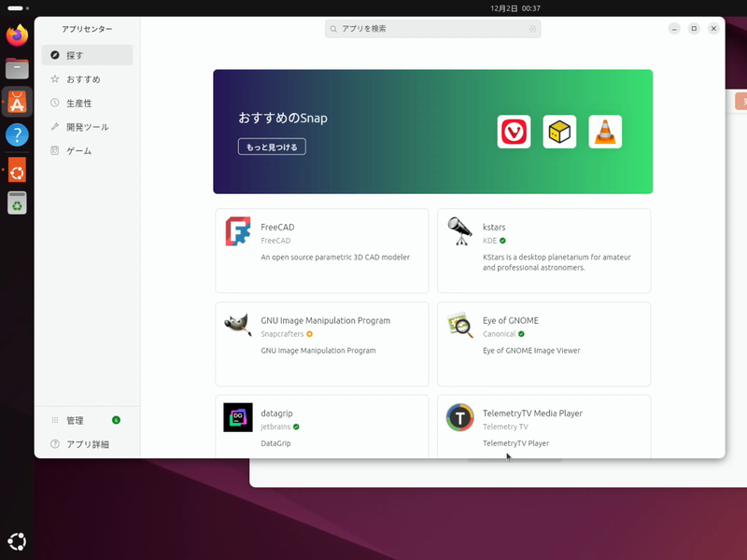
Task: Select the 開発ツール sidebar category
Action: pyautogui.click(x=87, y=127)
